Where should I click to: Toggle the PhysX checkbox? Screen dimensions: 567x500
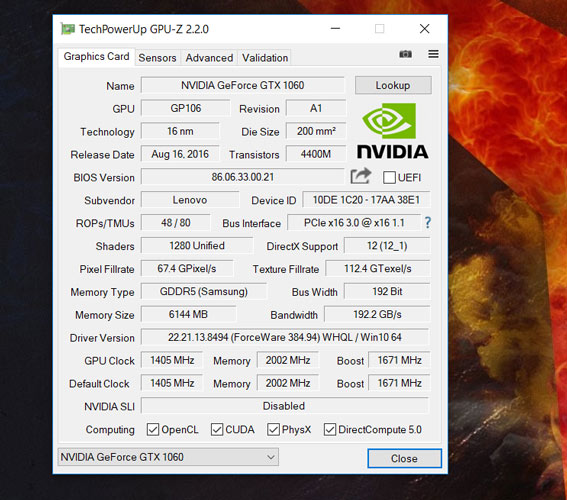coord(273,430)
